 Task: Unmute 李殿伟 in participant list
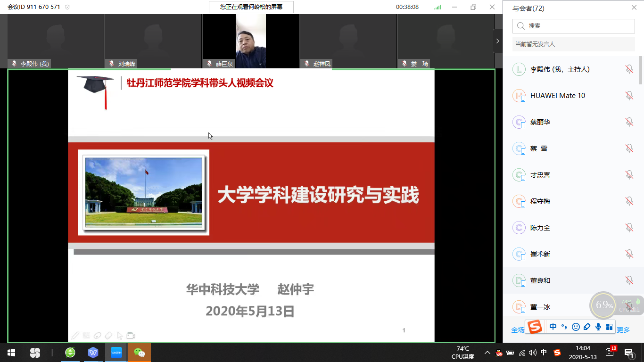(x=629, y=69)
